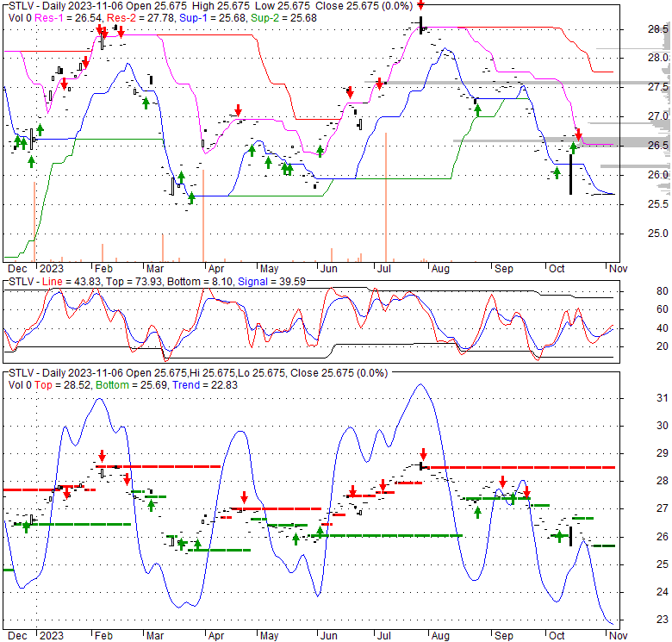Click the 40 level label on oscillator axis
The image size is (672, 642).
tap(663, 328)
